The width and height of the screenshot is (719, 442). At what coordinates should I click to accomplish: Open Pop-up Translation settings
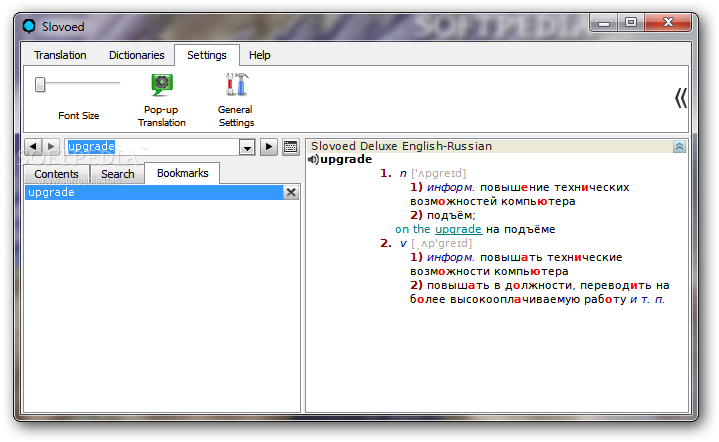161,101
